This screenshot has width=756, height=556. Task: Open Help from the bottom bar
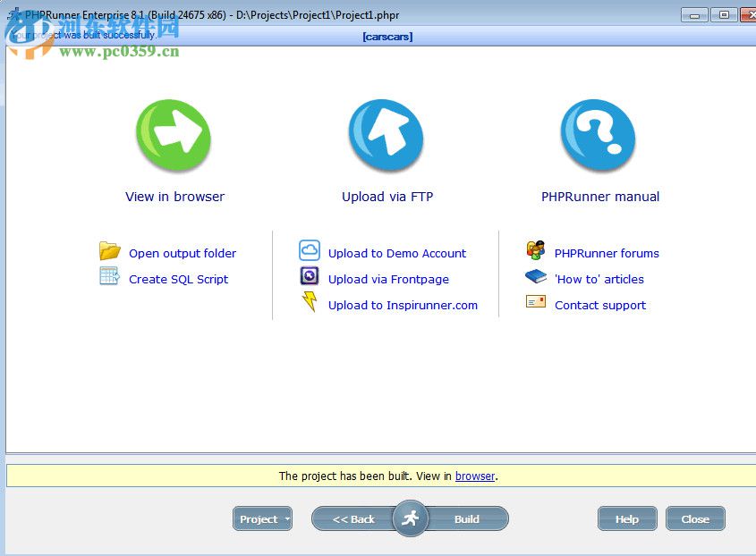point(626,518)
